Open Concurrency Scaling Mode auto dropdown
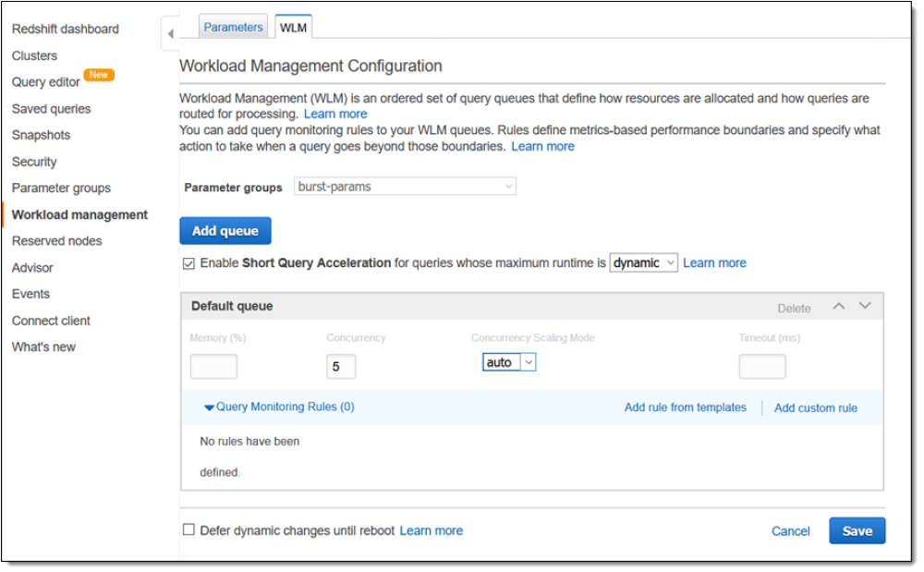 [x=508, y=362]
